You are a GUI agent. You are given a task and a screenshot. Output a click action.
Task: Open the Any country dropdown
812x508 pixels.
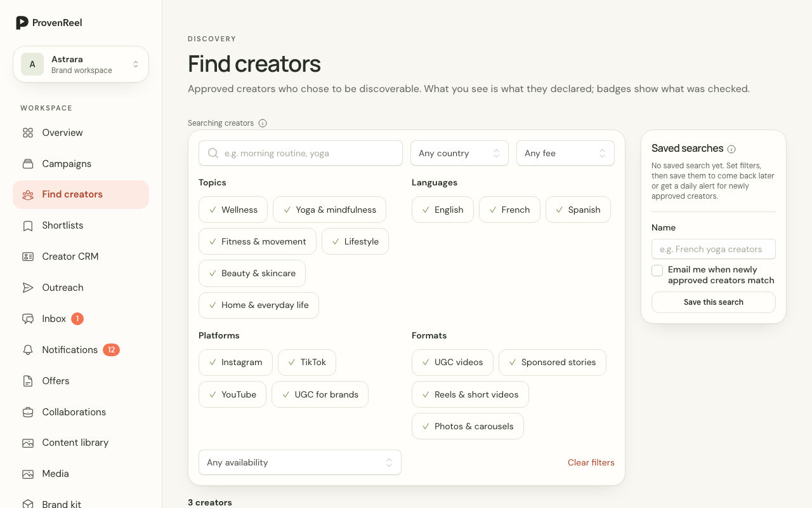[459, 153]
